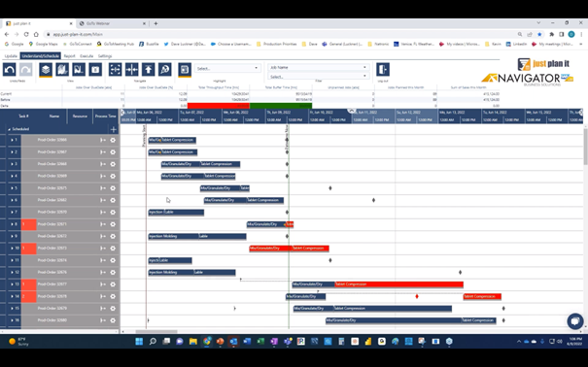
Task: Open the Production Priorities bookmark
Action: click(x=276, y=44)
